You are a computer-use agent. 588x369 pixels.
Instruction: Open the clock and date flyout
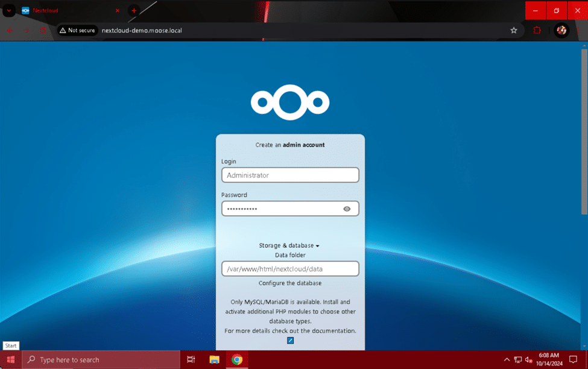tap(549, 359)
